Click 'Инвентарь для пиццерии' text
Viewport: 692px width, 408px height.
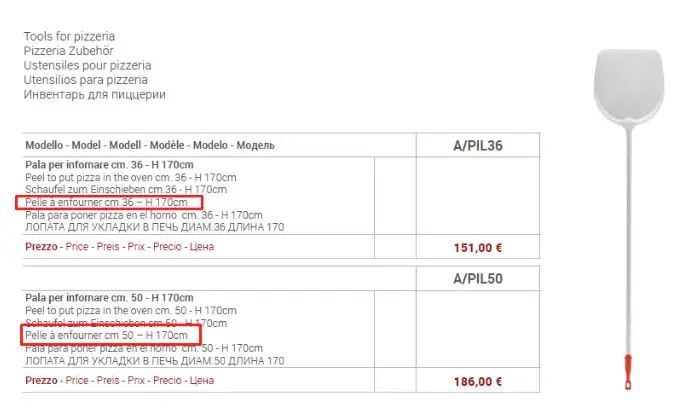point(94,94)
